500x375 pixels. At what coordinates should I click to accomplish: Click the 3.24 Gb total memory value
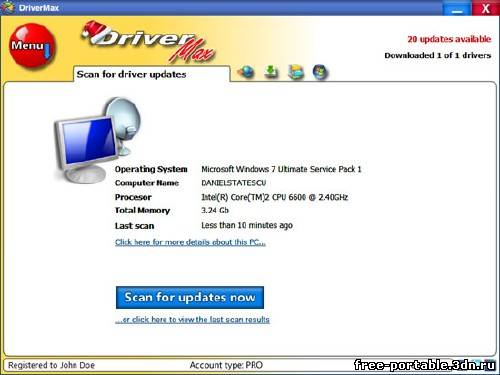click(215, 210)
